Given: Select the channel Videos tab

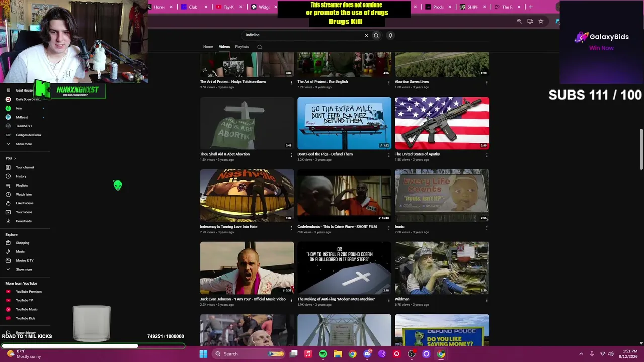Looking at the screenshot, I should [224, 47].
